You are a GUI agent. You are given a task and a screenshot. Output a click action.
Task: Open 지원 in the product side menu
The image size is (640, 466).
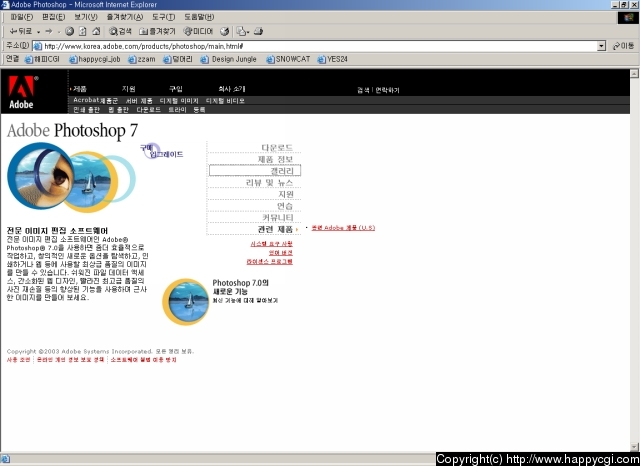(286, 194)
